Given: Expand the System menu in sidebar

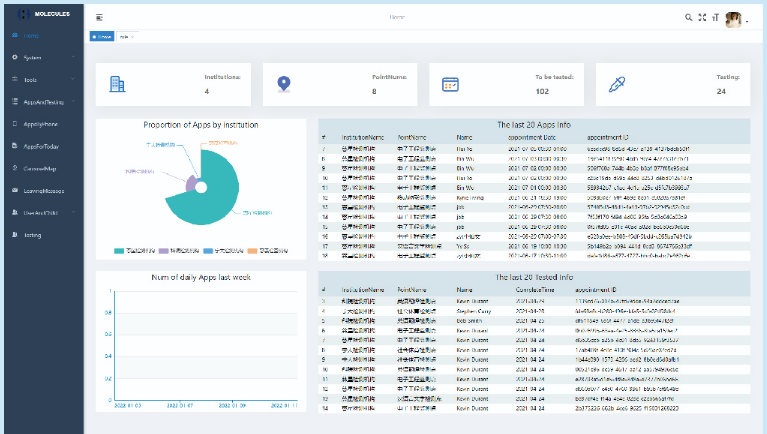Looking at the screenshot, I should pyautogui.click(x=33, y=57).
